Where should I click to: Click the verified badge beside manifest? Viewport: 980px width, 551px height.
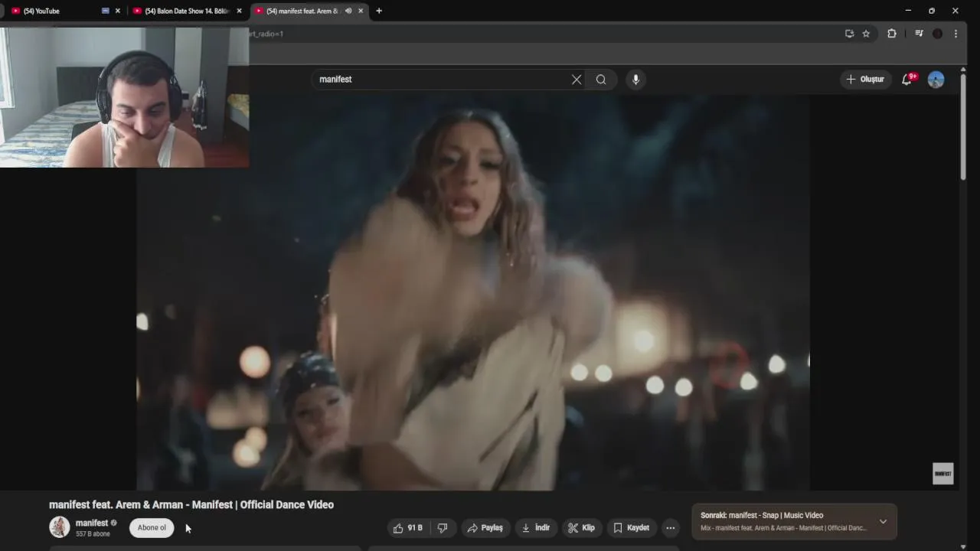(x=114, y=523)
